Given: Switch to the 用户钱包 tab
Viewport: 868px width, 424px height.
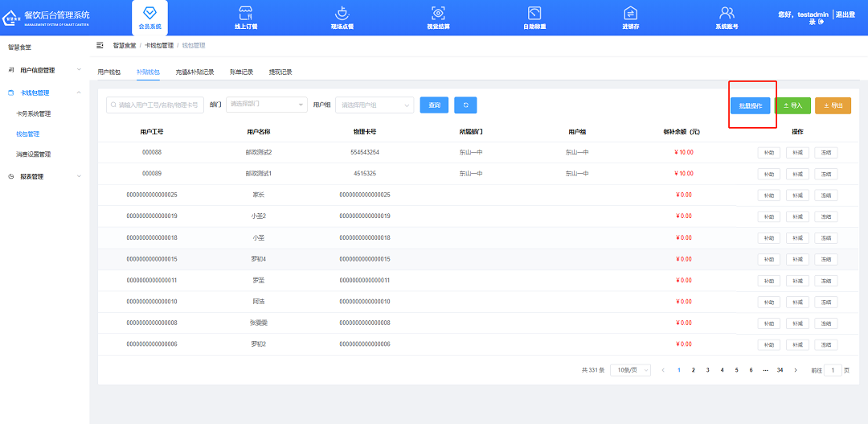Looking at the screenshot, I should tap(109, 72).
